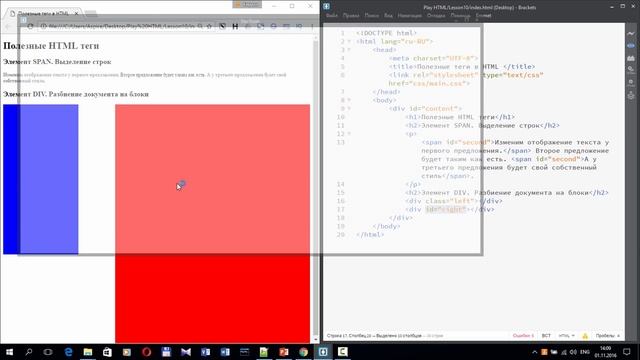This screenshot has width=640, height=360.
Task: Launch Microsoft Edge from the taskbar
Action: tap(68, 352)
